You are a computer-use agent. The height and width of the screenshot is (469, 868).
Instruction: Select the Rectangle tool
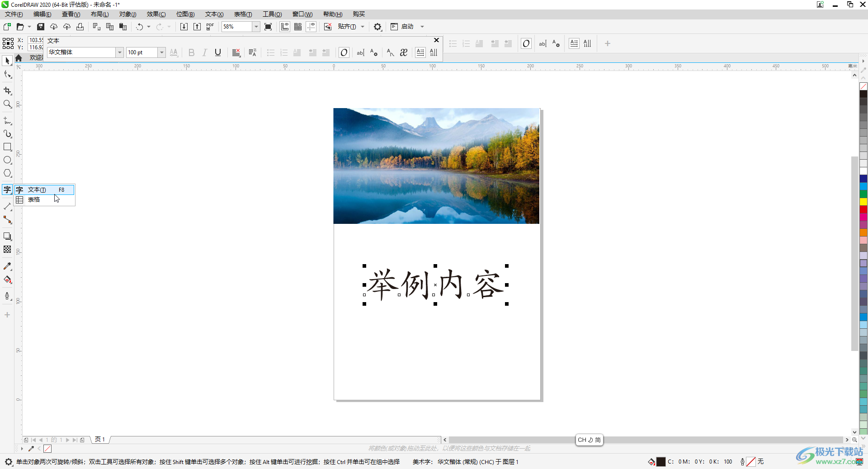(x=7, y=147)
